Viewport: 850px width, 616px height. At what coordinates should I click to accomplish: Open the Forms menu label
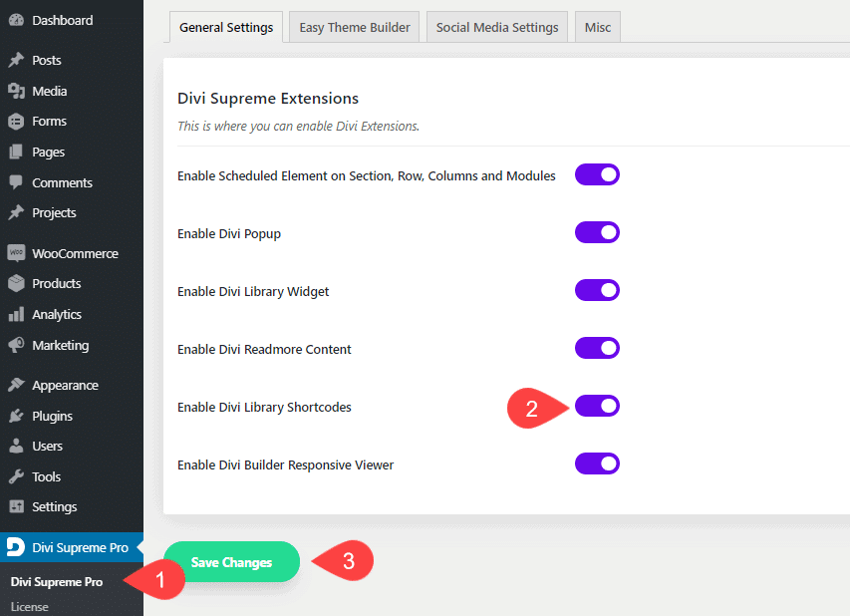click(x=50, y=121)
